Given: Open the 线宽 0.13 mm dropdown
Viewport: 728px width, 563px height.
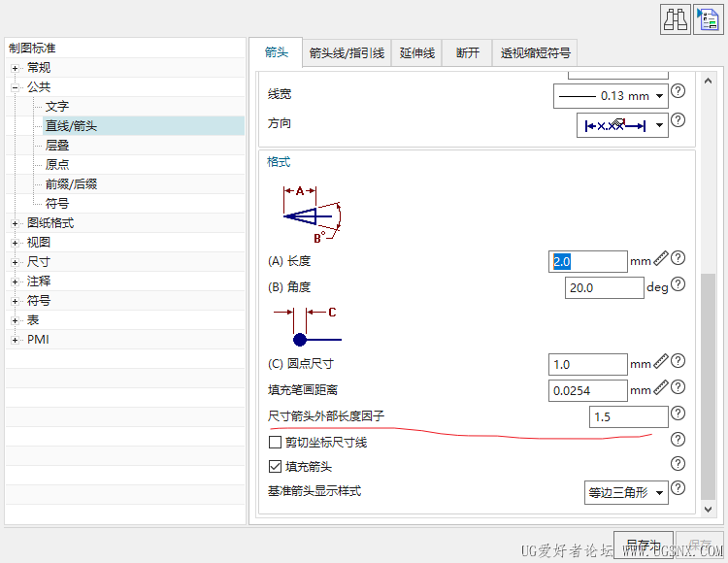Looking at the screenshot, I should pyautogui.click(x=611, y=96).
